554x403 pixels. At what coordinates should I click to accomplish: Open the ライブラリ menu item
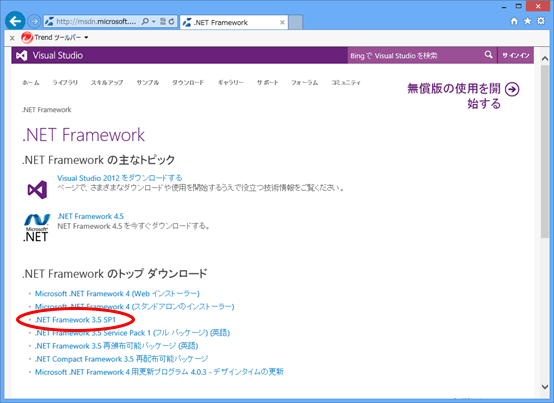click(65, 83)
